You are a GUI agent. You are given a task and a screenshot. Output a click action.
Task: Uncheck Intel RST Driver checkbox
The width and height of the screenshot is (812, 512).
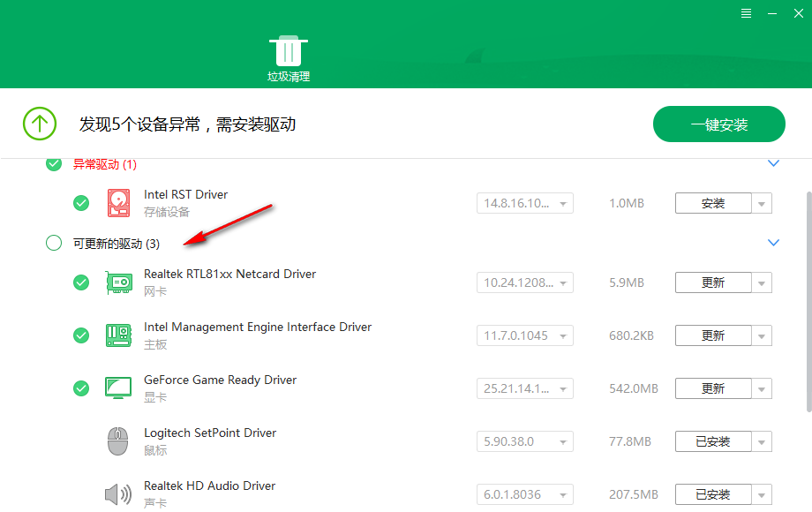pos(81,203)
